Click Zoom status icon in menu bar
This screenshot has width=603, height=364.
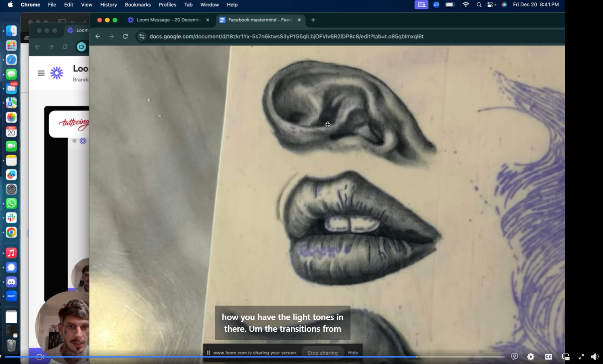tap(436, 5)
